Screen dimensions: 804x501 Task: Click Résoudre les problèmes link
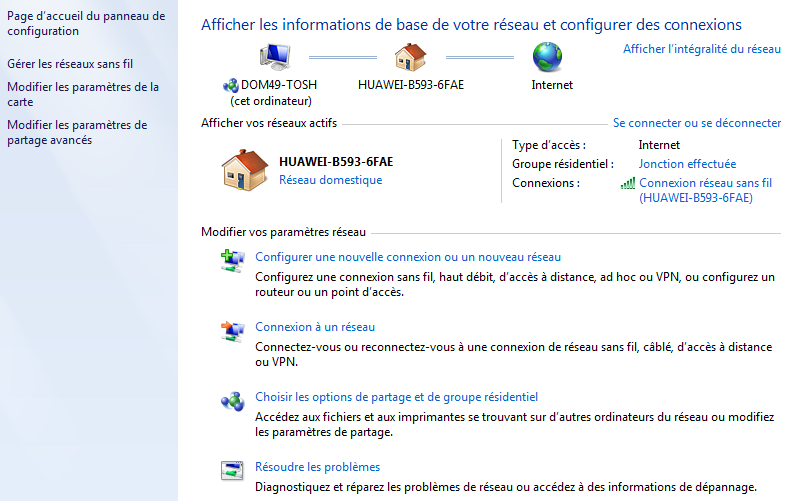coord(318,467)
